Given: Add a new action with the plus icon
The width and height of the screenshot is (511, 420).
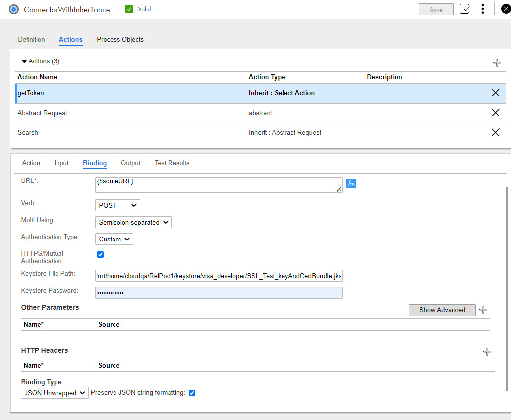Looking at the screenshot, I should point(497,63).
